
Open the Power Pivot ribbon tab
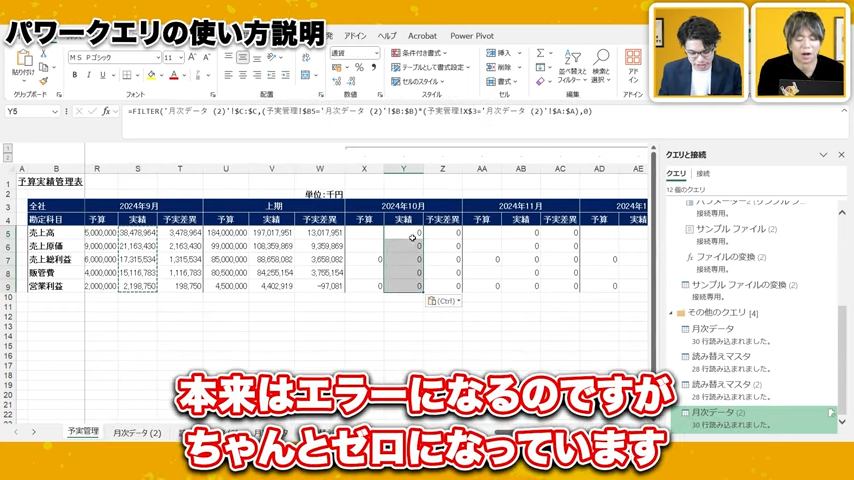point(472,36)
